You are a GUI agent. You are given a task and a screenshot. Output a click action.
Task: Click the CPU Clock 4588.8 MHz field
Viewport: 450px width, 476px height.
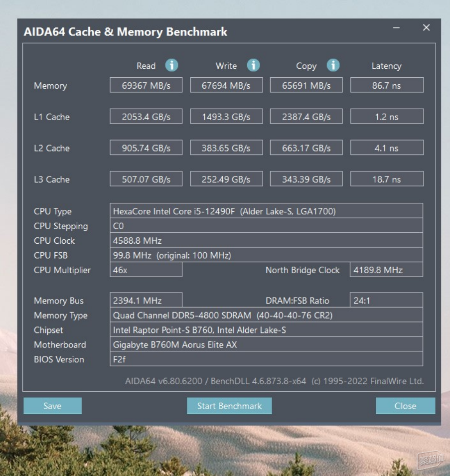point(266,240)
